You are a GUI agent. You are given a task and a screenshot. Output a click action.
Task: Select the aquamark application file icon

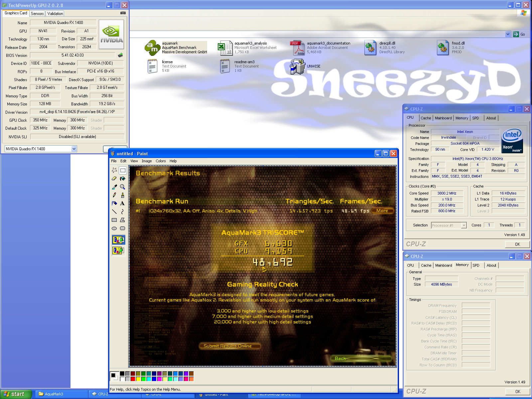coord(152,48)
